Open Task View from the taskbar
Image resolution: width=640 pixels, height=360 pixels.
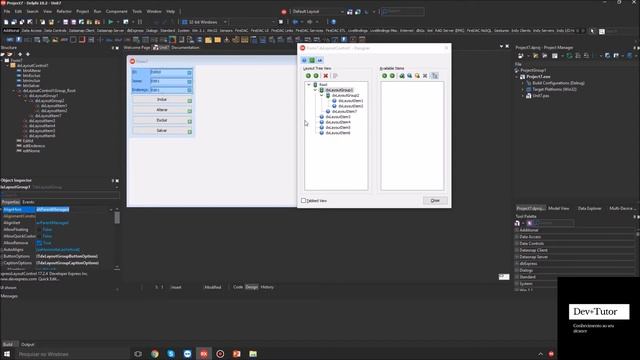tap(138, 354)
